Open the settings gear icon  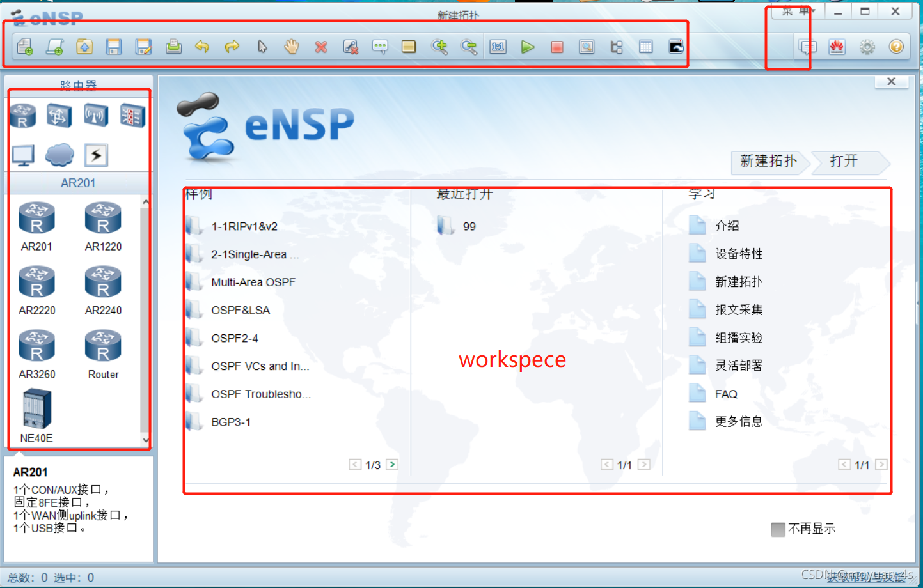867,47
